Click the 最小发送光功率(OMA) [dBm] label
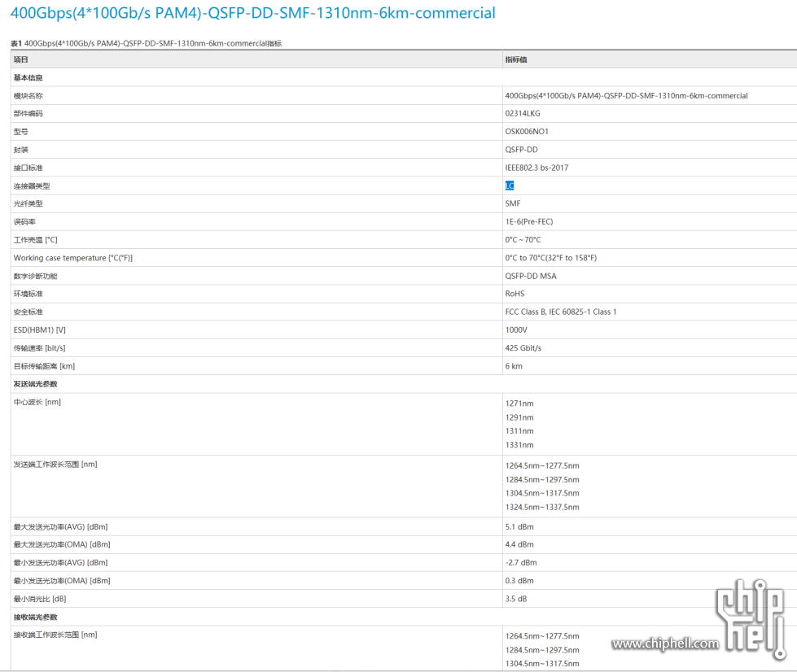Screen dimensions: 797x672 click(x=62, y=581)
